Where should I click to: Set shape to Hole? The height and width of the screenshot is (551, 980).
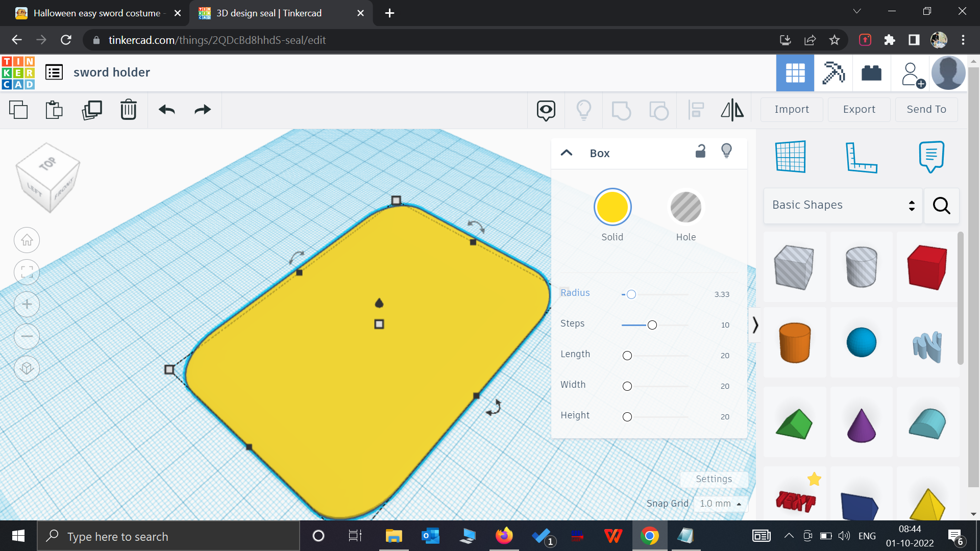point(685,208)
